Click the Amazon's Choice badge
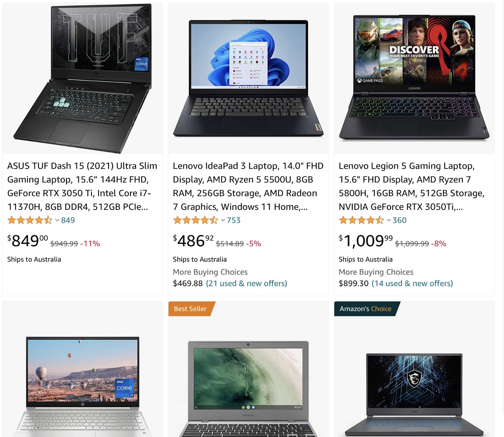 (x=366, y=309)
